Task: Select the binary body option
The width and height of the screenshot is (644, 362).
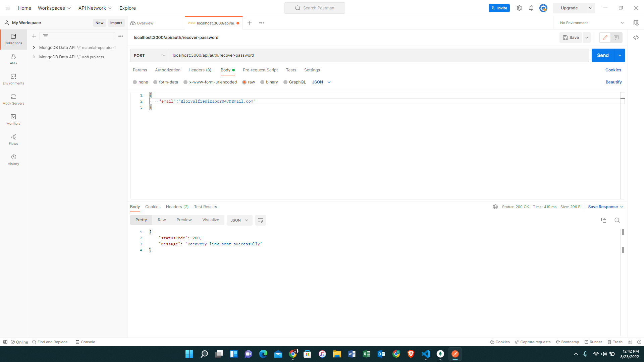Action: coord(263,82)
